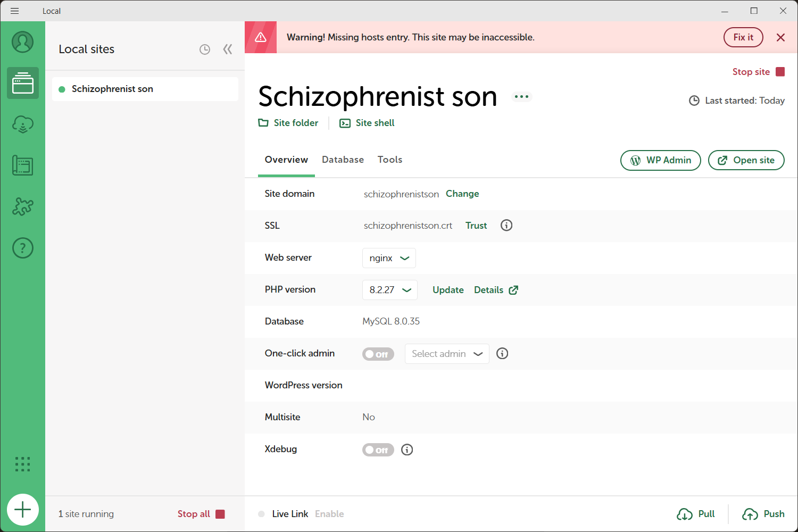Click the MySQL 8.0.35 database value
Viewport: 798px width, 532px height.
[391, 321]
